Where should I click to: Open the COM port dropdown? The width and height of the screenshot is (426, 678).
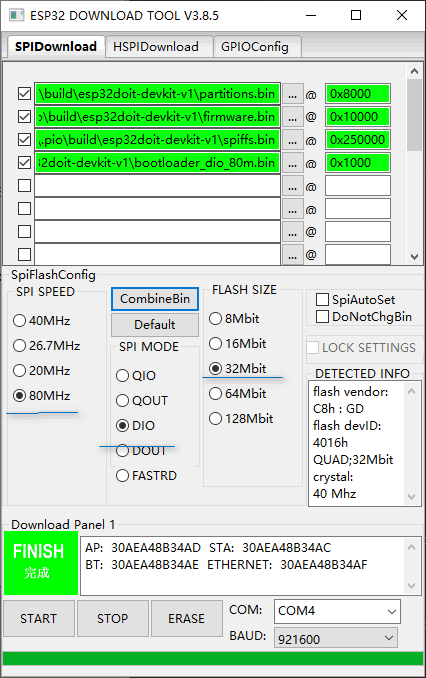tap(337, 611)
